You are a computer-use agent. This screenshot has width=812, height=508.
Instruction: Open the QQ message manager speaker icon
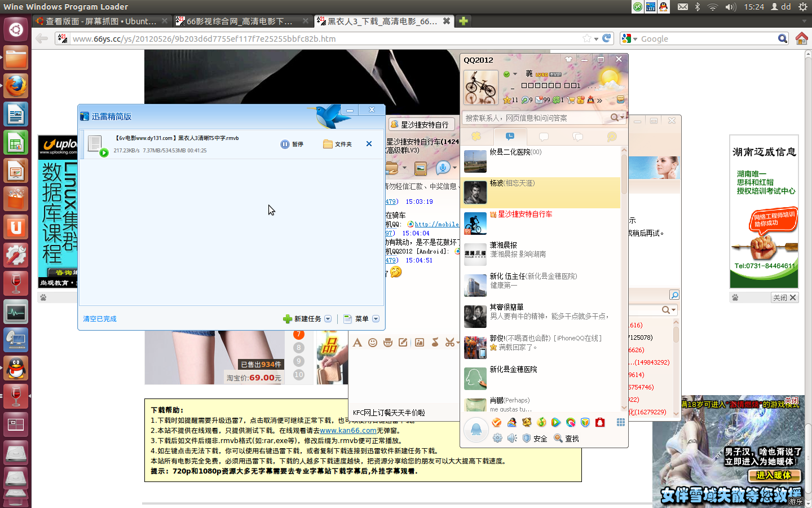[x=512, y=438]
